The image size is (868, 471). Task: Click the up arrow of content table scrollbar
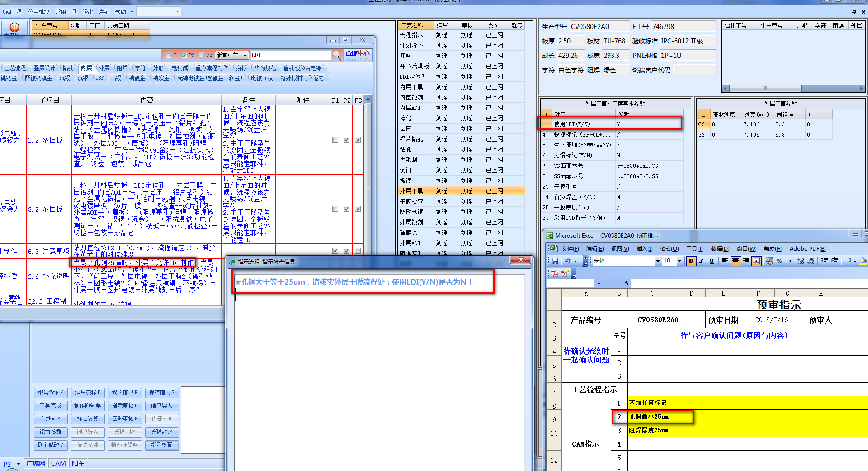pos(368,100)
